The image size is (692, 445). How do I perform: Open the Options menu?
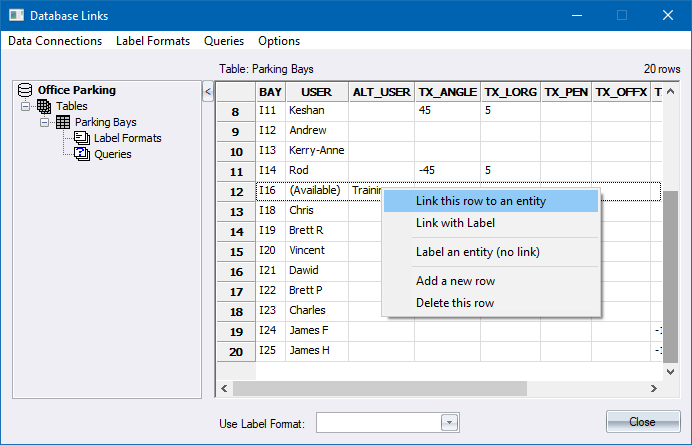(x=279, y=41)
